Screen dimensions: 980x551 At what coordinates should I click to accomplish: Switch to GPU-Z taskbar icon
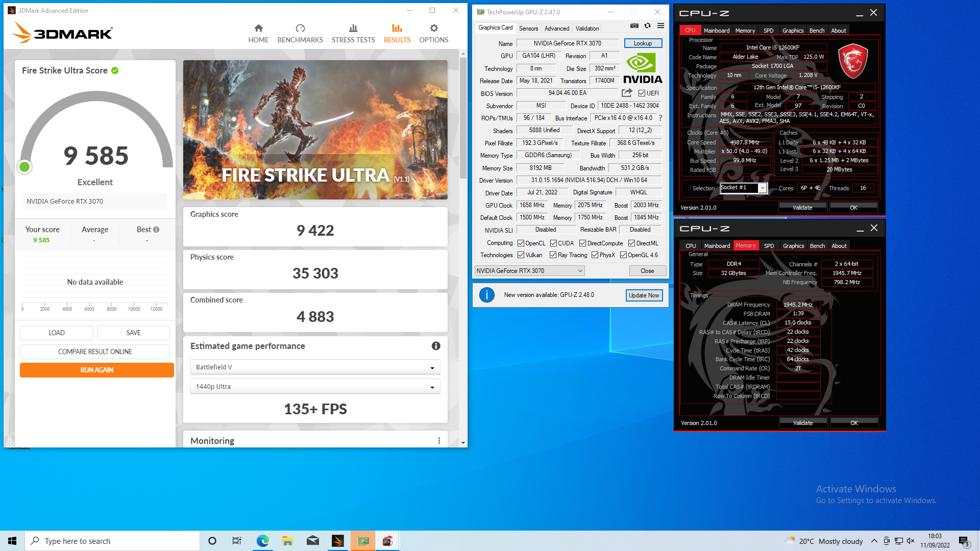tap(363, 541)
